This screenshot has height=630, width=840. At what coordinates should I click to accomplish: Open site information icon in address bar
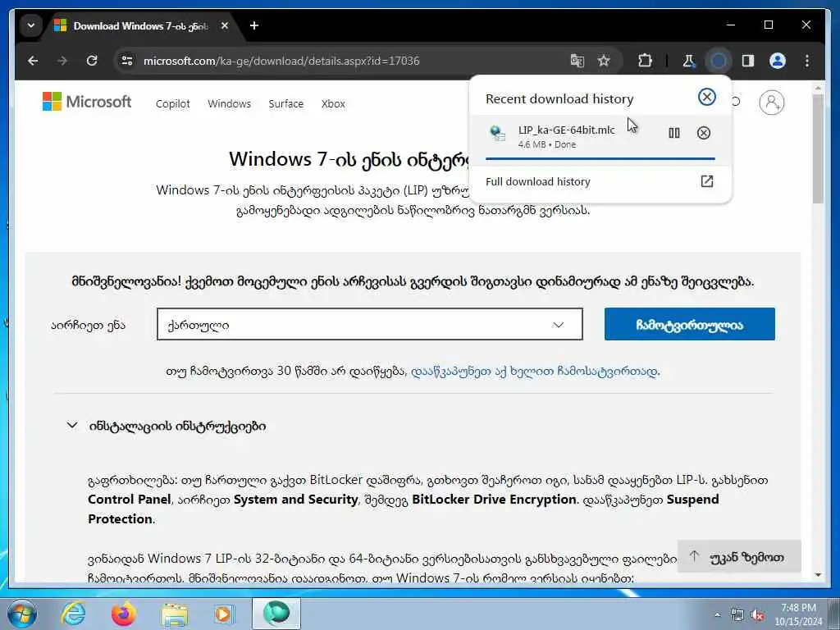click(x=127, y=61)
